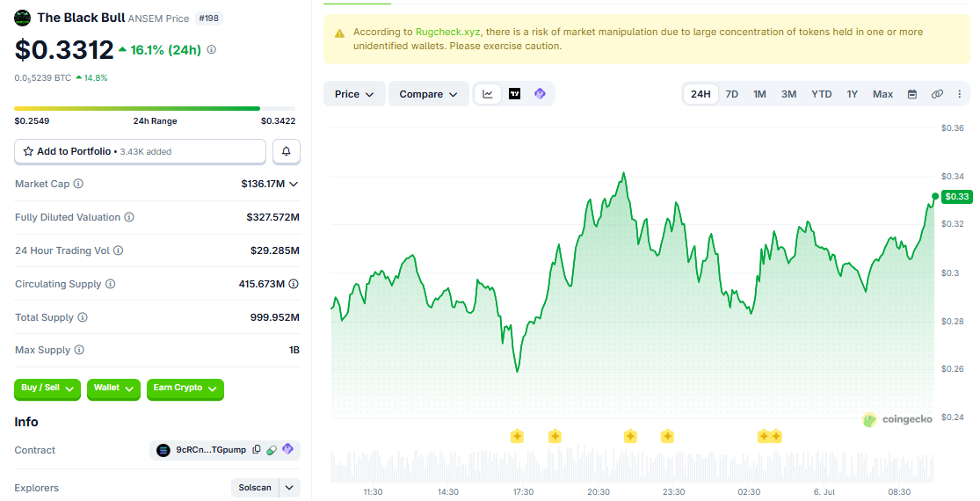Select the 24H time range tab
The height and width of the screenshot is (501, 980).
point(701,94)
